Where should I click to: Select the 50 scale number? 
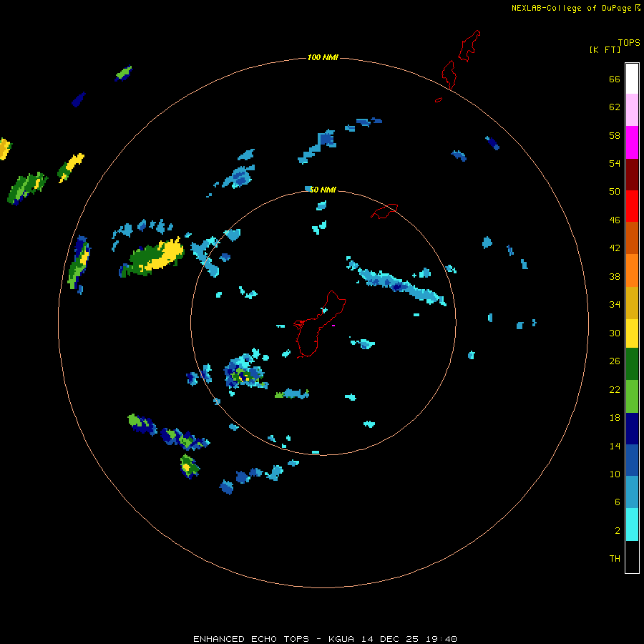(615, 192)
